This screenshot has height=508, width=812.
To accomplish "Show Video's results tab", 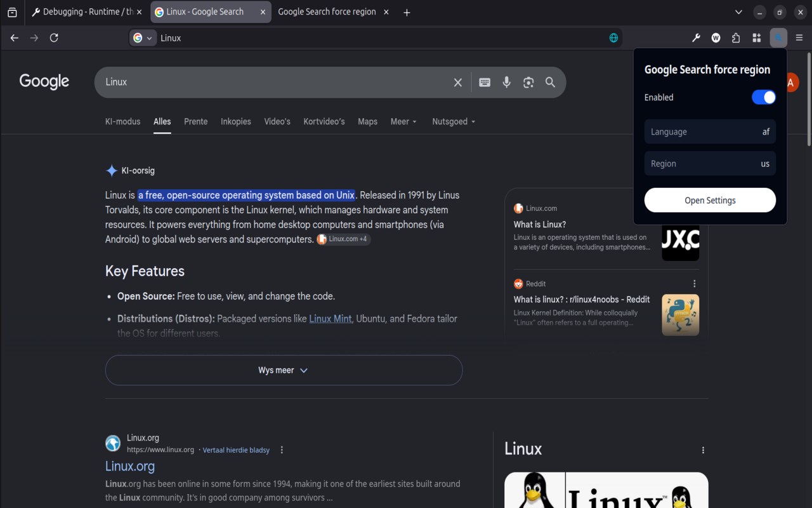I will [x=277, y=121].
